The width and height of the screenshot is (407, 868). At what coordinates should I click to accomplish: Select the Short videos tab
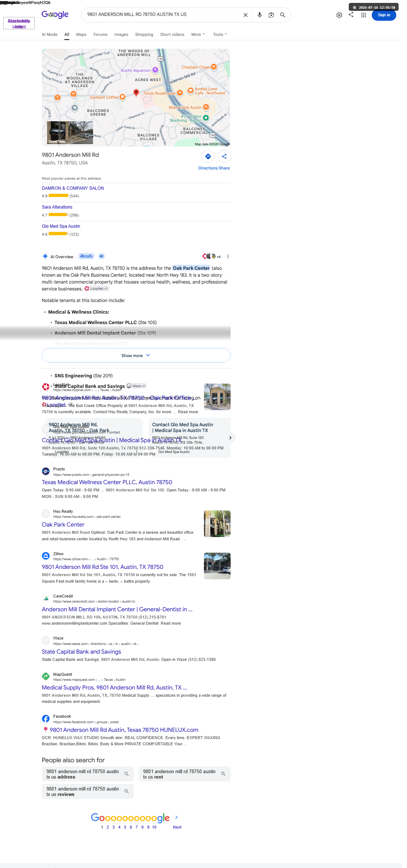[172, 34]
